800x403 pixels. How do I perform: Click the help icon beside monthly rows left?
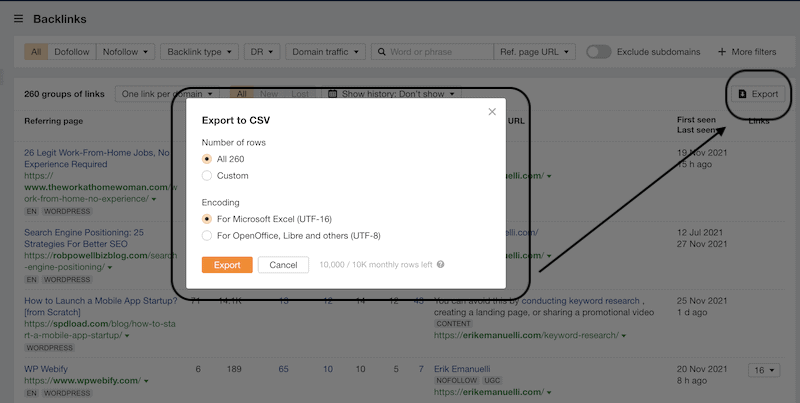pyautogui.click(x=441, y=264)
